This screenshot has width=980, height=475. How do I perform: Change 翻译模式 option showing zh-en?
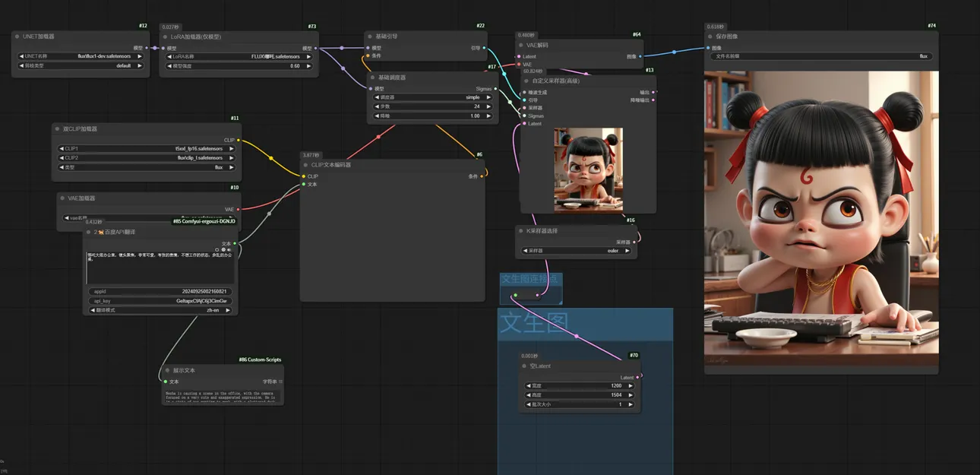click(x=160, y=310)
